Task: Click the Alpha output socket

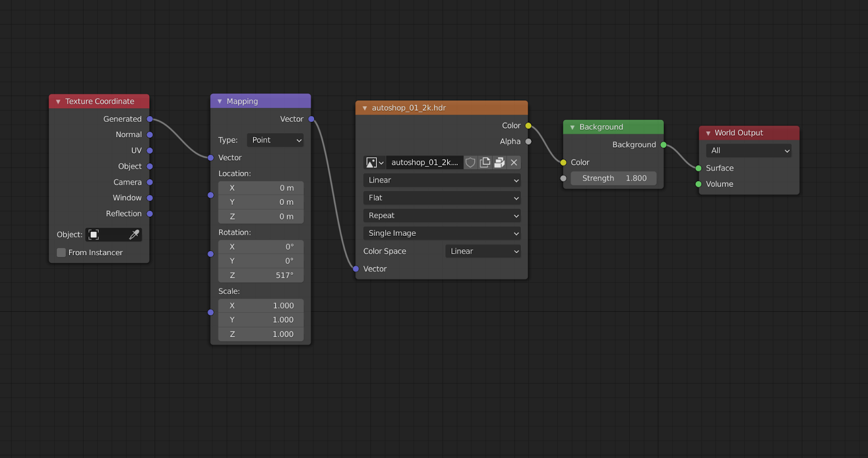Action: pyautogui.click(x=528, y=141)
